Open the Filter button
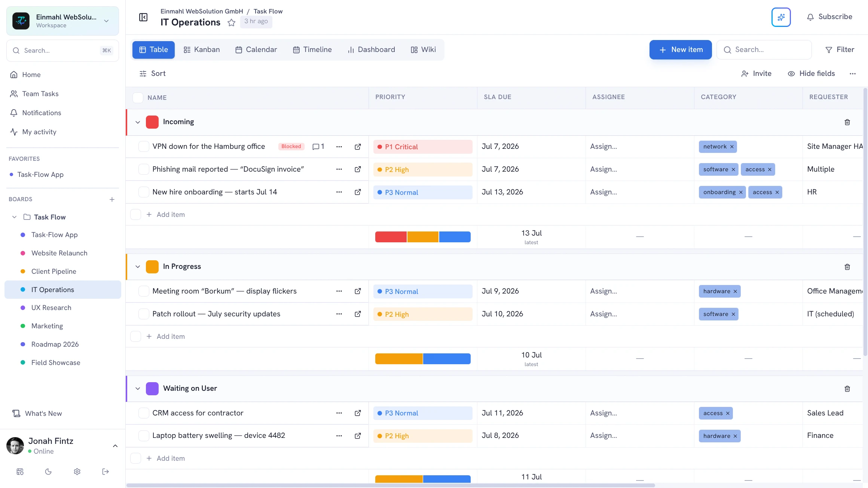Image resolution: width=868 pixels, height=488 pixels. click(840, 50)
